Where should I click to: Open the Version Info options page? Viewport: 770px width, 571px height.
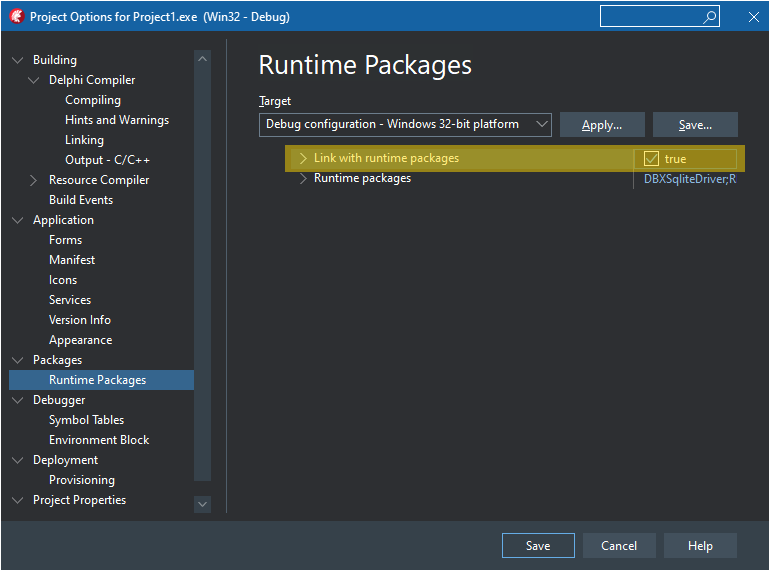(80, 320)
